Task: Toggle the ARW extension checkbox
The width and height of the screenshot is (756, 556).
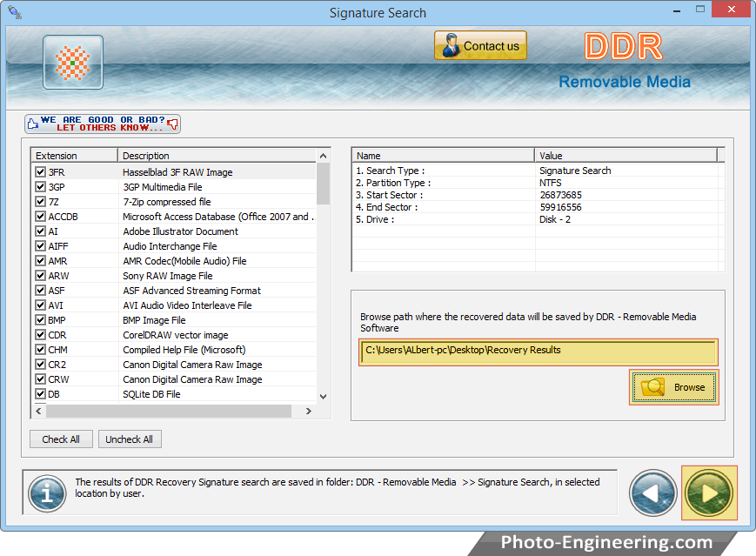Action: point(41,275)
